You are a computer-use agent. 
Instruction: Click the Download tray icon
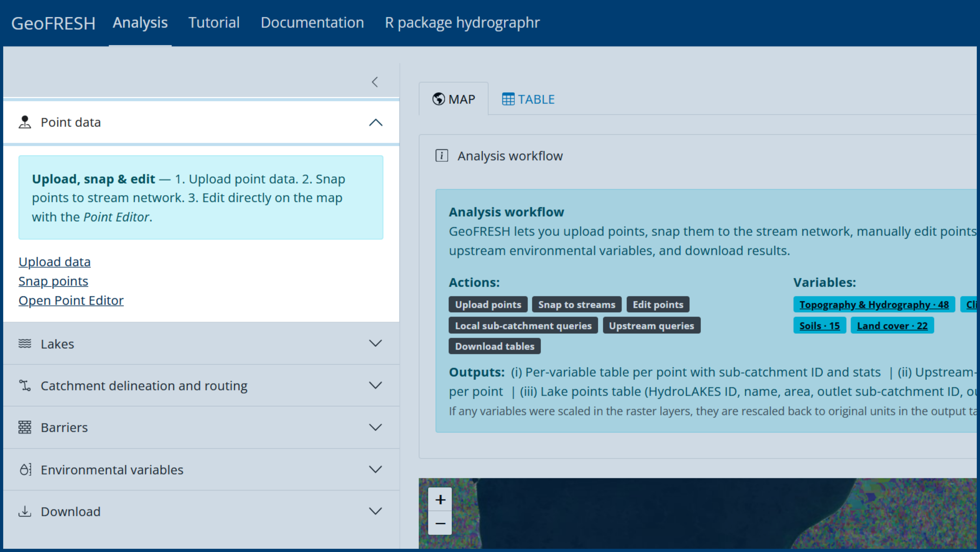25,511
